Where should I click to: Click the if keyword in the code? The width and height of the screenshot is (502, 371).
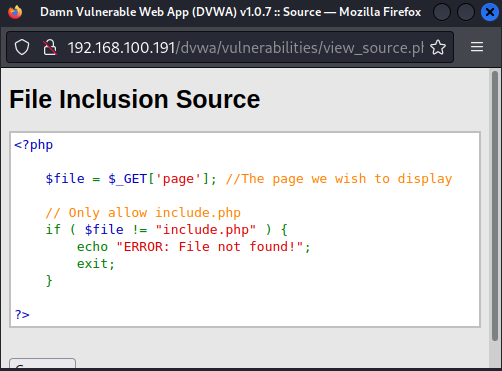53,230
